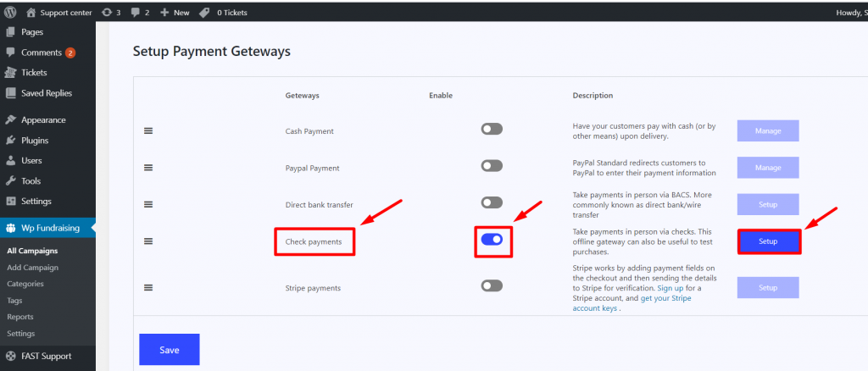The image size is (868, 371).
Task: Click the Settings sliders icon in sidebar
Action: [10, 202]
